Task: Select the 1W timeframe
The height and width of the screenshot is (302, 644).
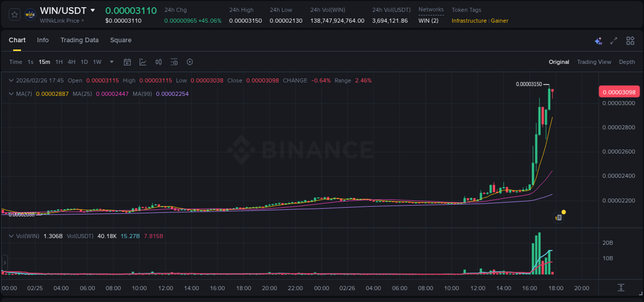Action: coord(97,62)
